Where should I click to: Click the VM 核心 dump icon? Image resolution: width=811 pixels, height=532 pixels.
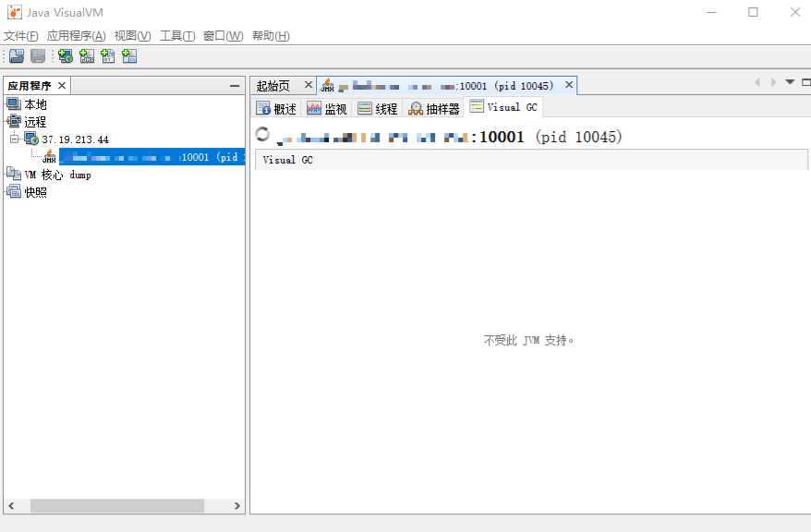(x=14, y=175)
